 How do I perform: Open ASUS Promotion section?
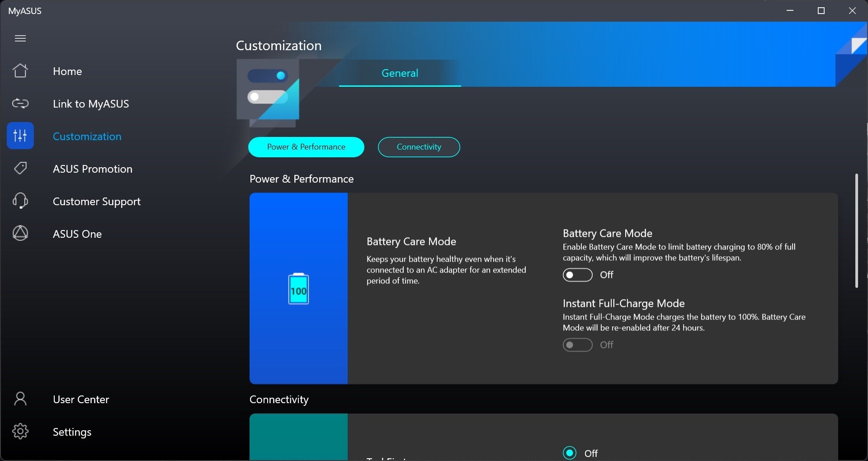(93, 169)
